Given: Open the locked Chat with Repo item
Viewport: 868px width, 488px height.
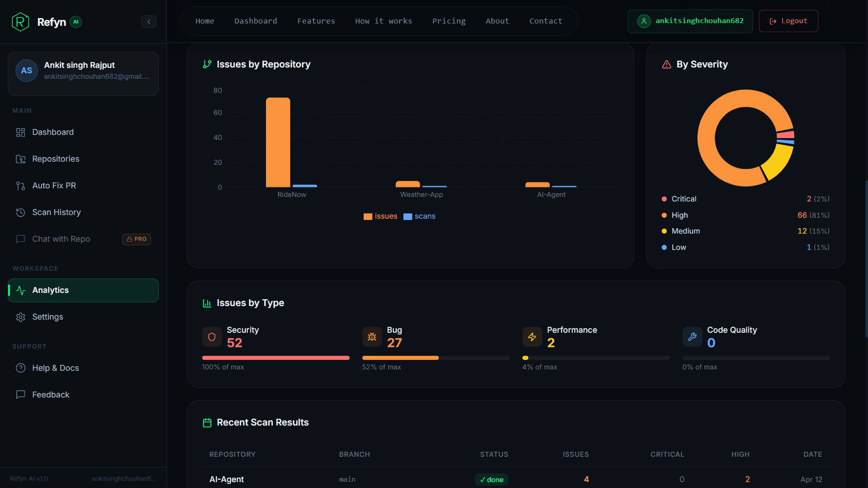Looking at the screenshot, I should coord(61,239).
